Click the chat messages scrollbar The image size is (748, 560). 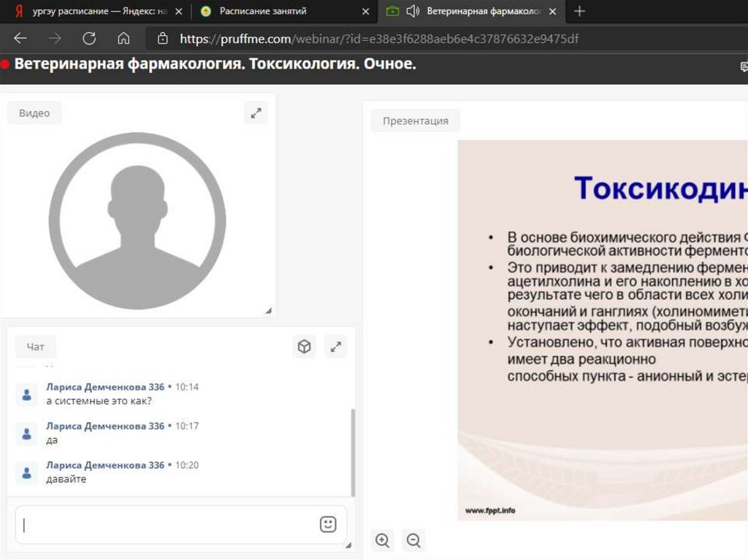(x=354, y=453)
